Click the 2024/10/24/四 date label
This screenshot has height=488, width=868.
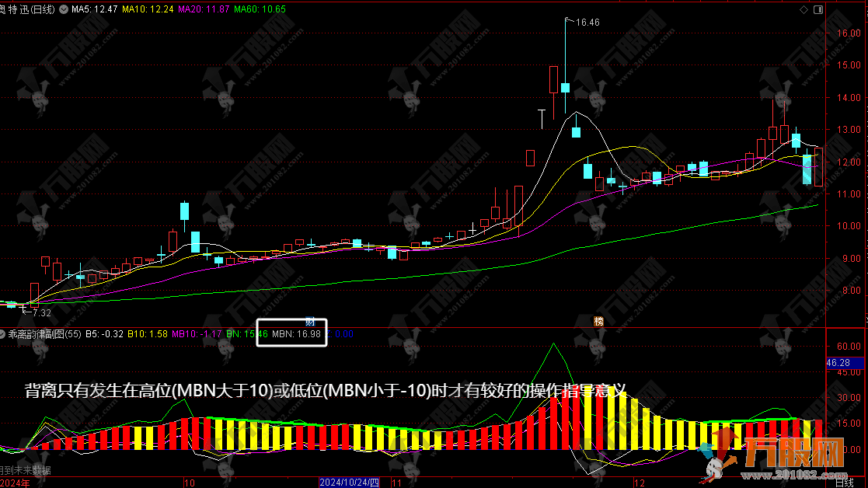tap(350, 483)
